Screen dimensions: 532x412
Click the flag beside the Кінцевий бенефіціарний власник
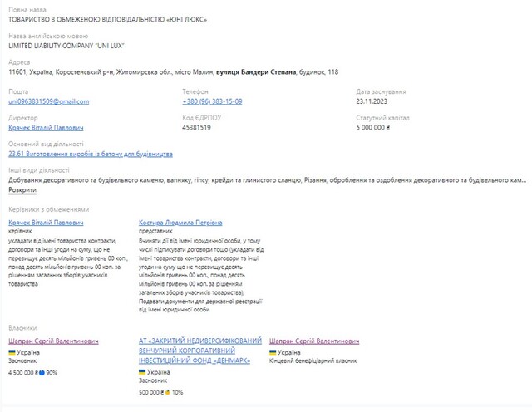tap(273, 352)
